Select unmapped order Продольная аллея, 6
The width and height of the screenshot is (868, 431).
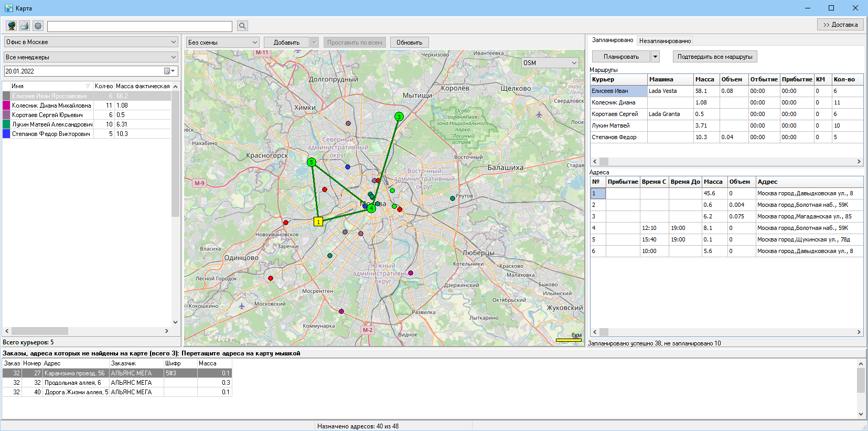116,383
